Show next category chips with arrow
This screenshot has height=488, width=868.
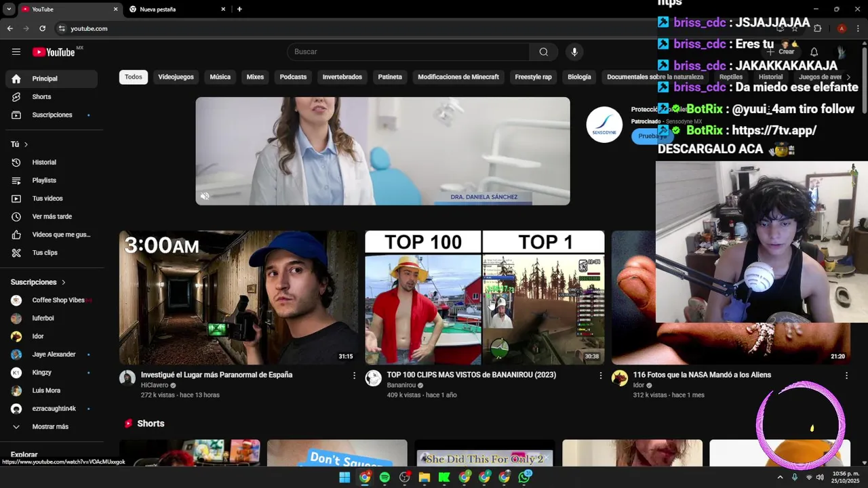coord(848,77)
